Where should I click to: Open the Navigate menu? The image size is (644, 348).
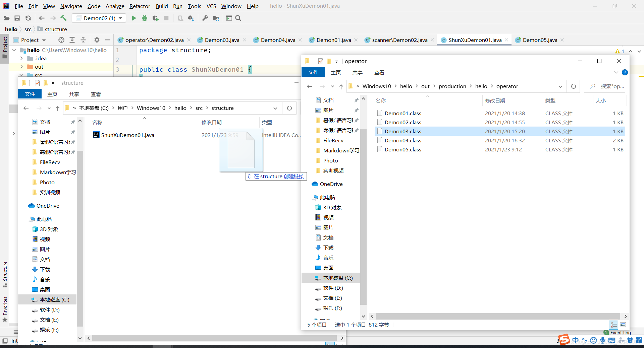pyautogui.click(x=71, y=6)
